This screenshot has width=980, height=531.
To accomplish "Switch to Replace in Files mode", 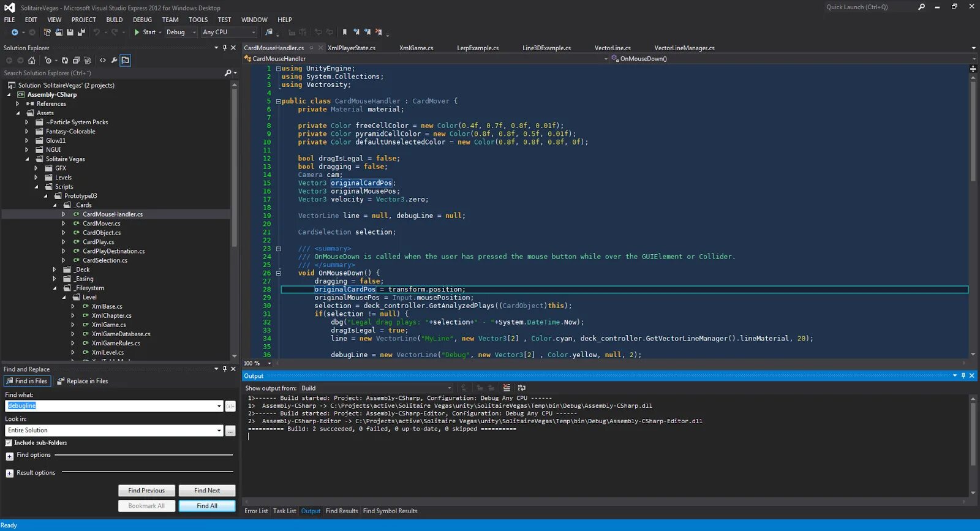I will pyautogui.click(x=83, y=381).
